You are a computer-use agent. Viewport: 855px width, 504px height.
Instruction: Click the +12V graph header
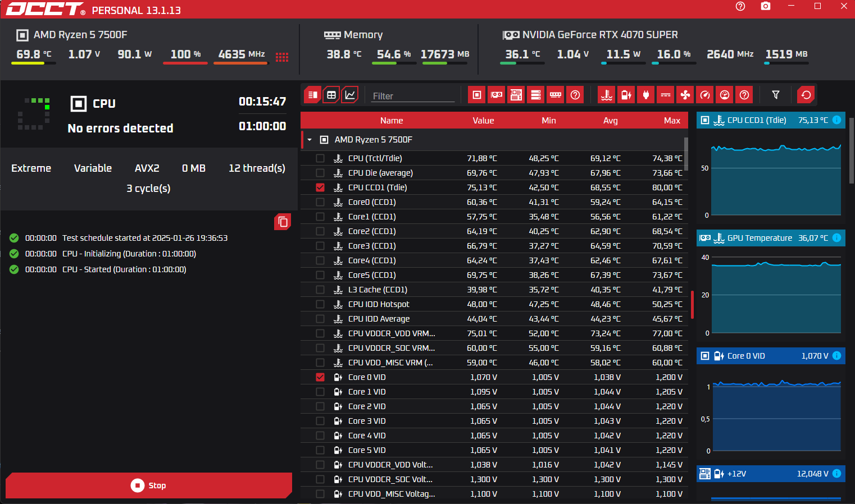click(x=770, y=474)
